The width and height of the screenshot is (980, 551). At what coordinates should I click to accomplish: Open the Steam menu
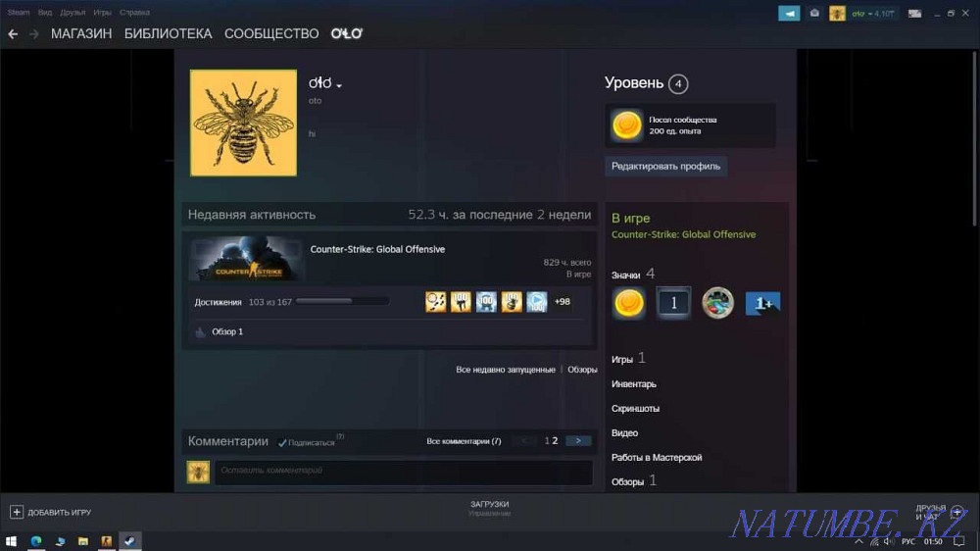tap(18, 13)
